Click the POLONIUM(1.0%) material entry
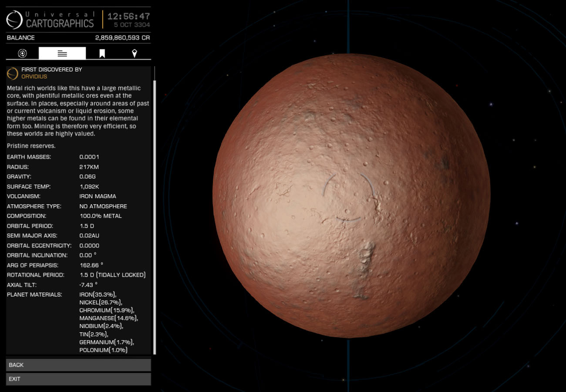 coord(103,350)
